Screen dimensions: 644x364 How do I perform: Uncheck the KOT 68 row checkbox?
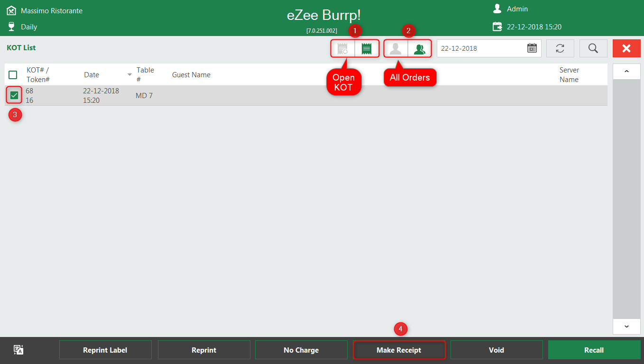14,95
